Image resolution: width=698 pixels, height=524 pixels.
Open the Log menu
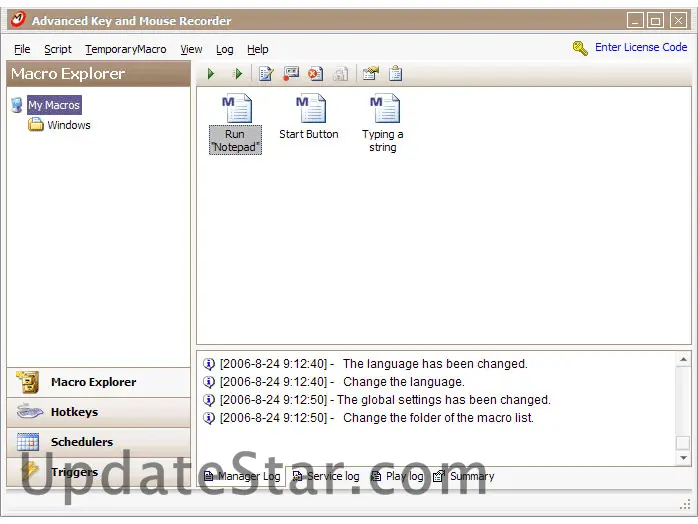click(225, 49)
